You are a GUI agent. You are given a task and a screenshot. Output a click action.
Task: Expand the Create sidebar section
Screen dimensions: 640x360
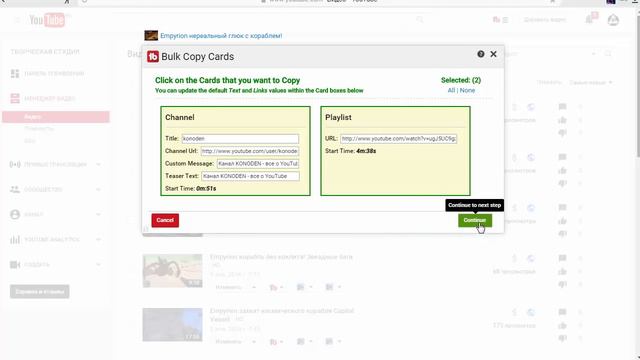coord(98,264)
